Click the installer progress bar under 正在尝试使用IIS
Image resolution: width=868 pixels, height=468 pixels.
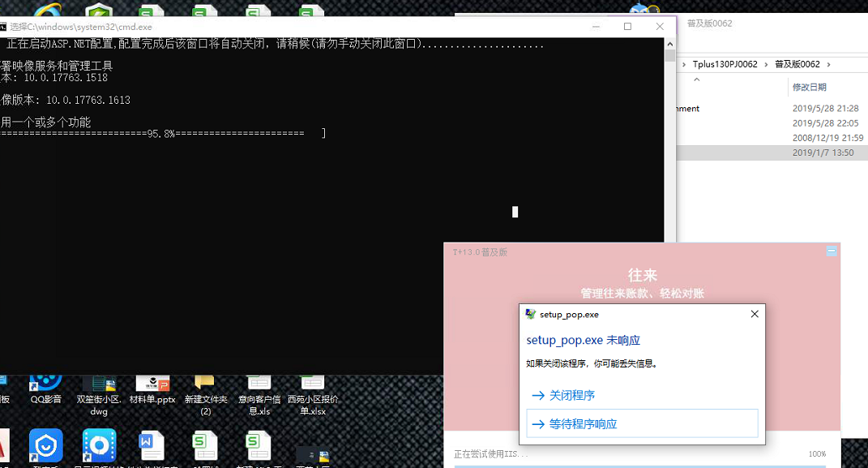639,466
